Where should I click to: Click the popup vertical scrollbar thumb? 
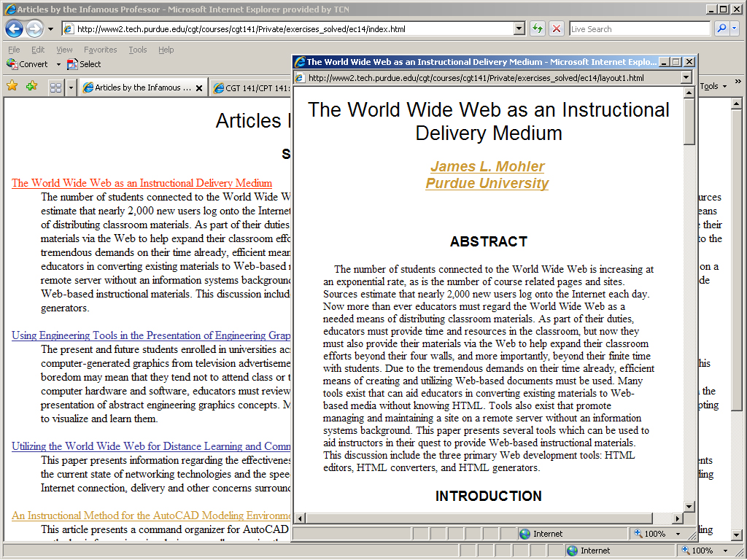pos(689,122)
